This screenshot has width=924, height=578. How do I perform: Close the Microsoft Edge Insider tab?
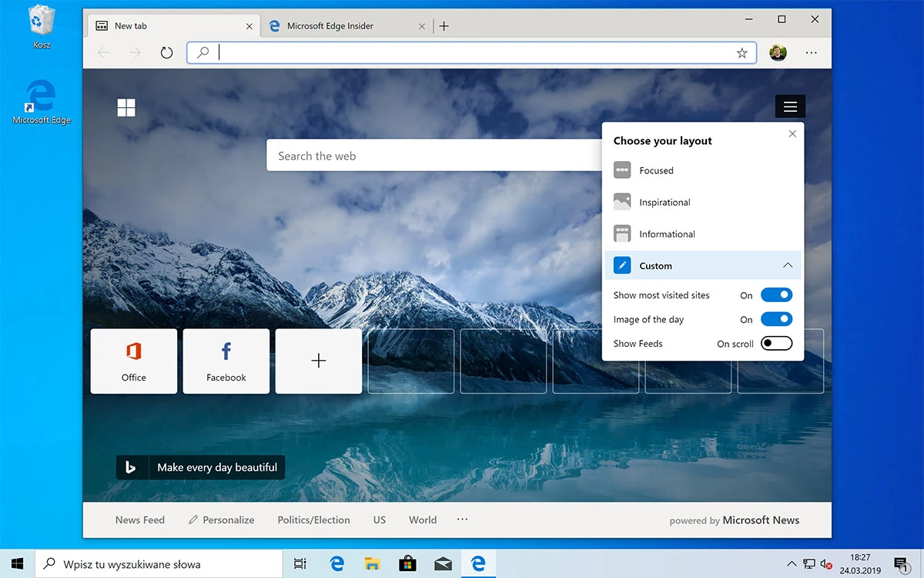422,25
